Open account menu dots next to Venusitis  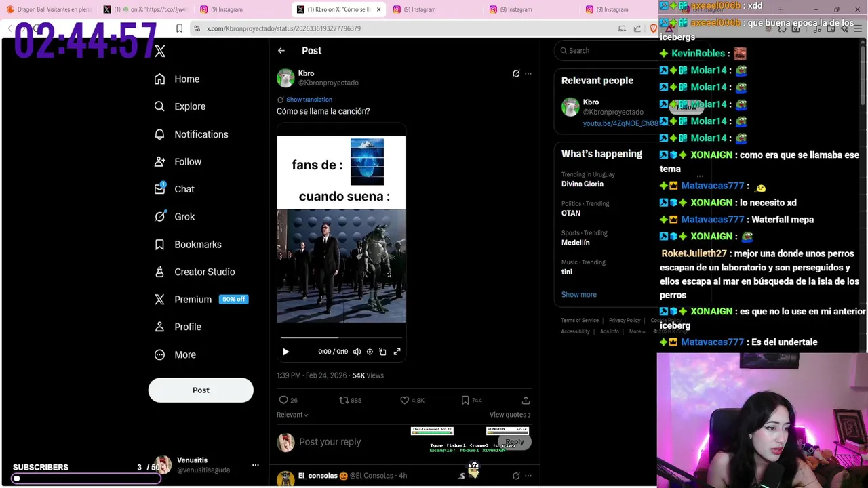(256, 465)
